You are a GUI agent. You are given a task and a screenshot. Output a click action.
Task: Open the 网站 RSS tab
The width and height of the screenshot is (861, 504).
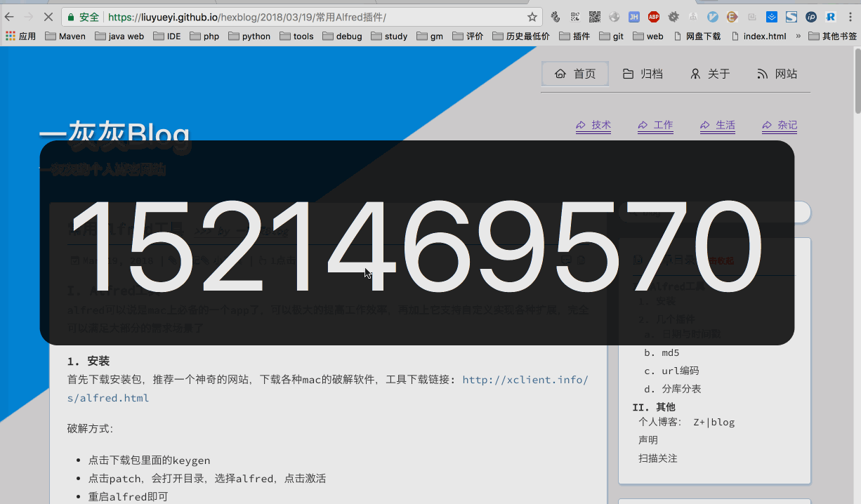point(777,74)
